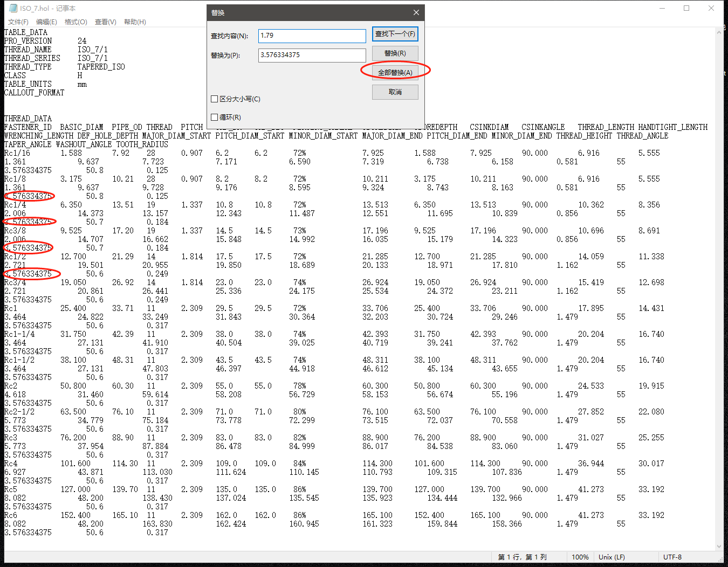Click the Notepad app icon in title bar
This screenshot has width=728, height=567.
pos(13,8)
